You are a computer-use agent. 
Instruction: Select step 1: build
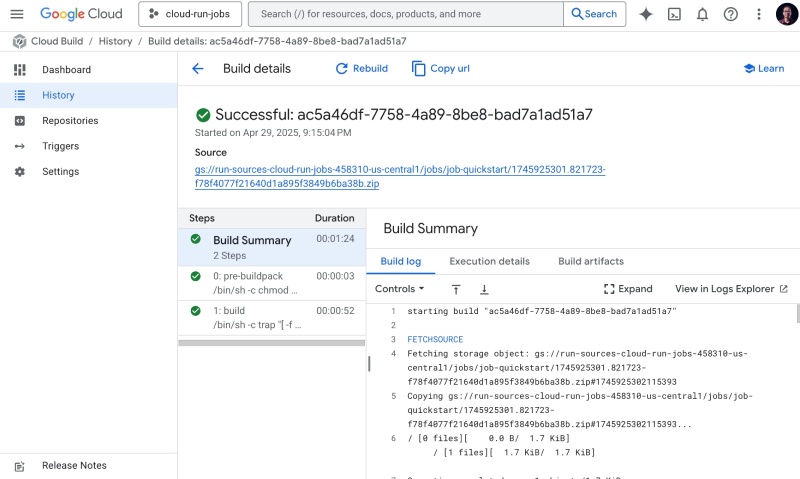[272, 318]
